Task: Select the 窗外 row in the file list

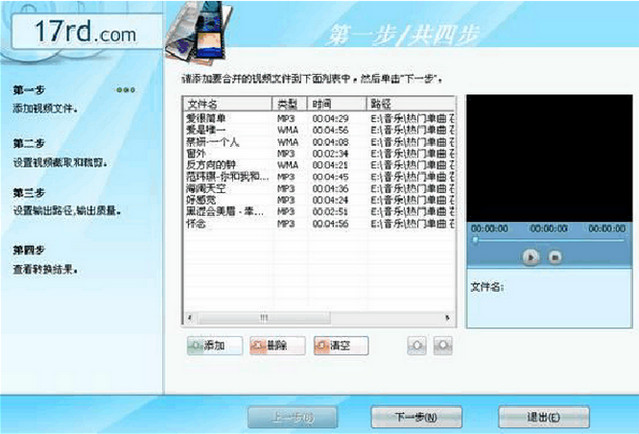Action: [319, 153]
